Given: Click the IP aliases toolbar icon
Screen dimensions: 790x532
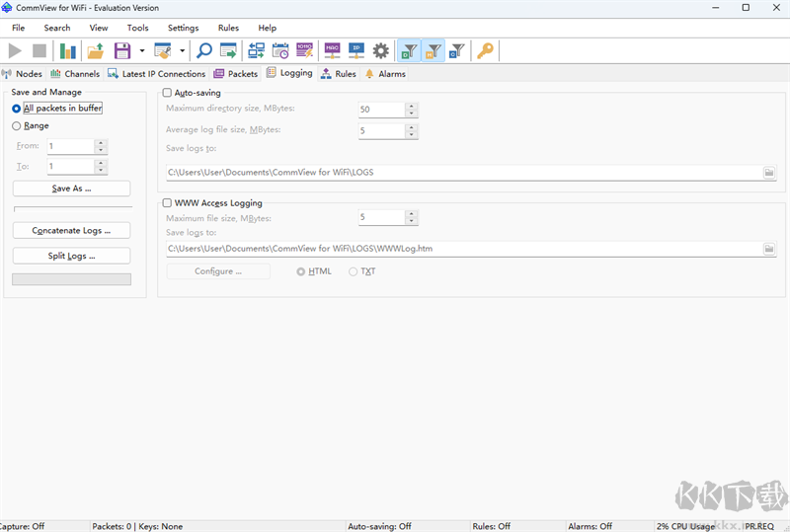Looking at the screenshot, I should tap(356, 51).
